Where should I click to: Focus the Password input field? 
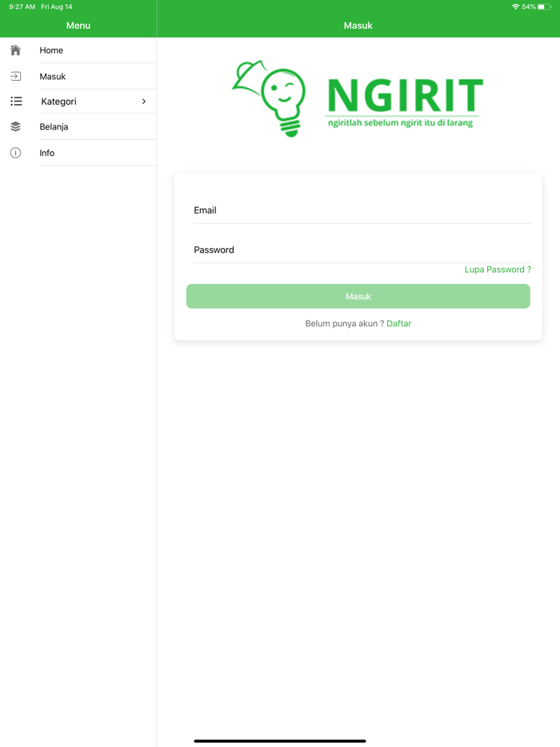(x=362, y=250)
